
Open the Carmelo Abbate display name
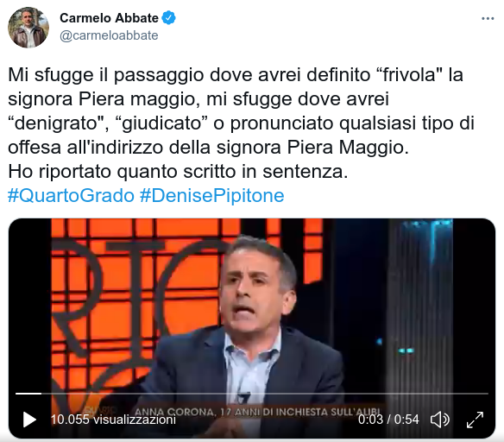pos(109,18)
